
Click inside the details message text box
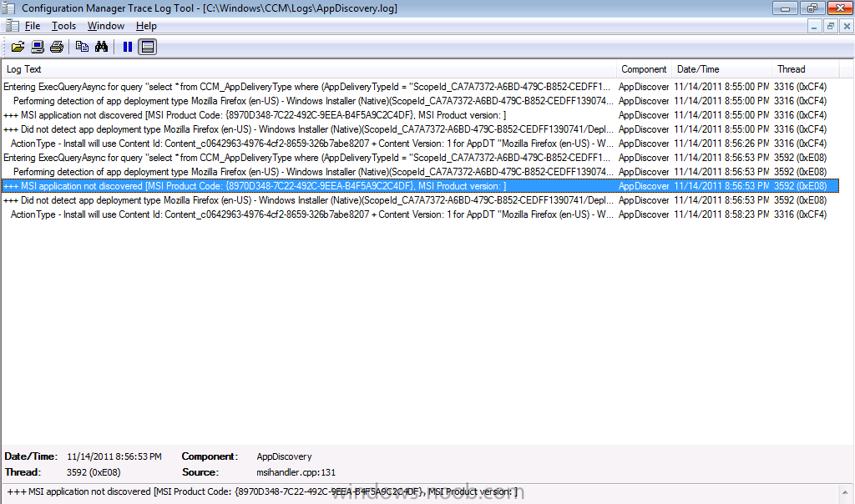click(420, 493)
